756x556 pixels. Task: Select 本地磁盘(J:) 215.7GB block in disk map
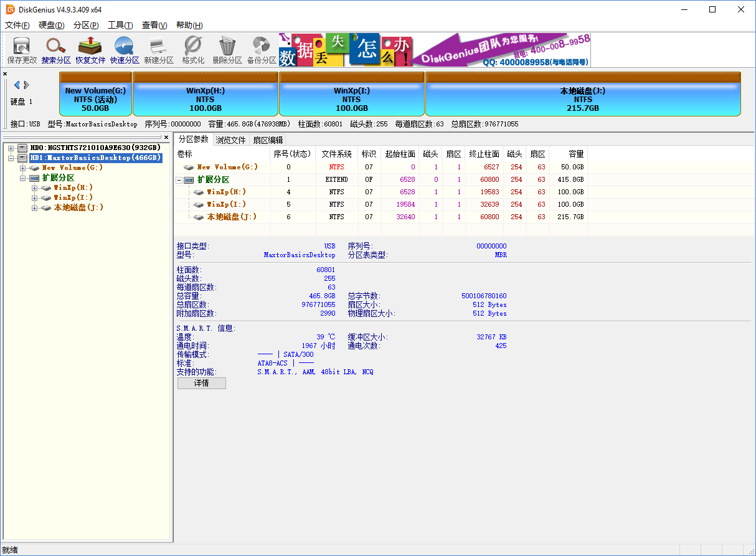[583, 93]
